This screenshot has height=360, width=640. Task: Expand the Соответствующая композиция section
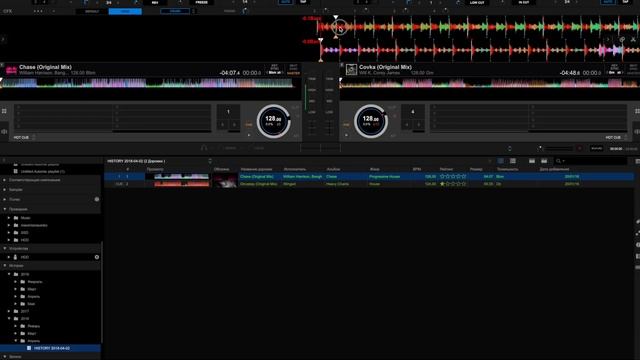coord(4,180)
